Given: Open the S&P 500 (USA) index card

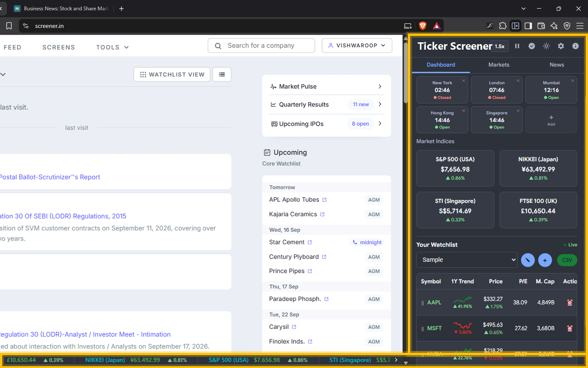Looking at the screenshot, I should (455, 168).
